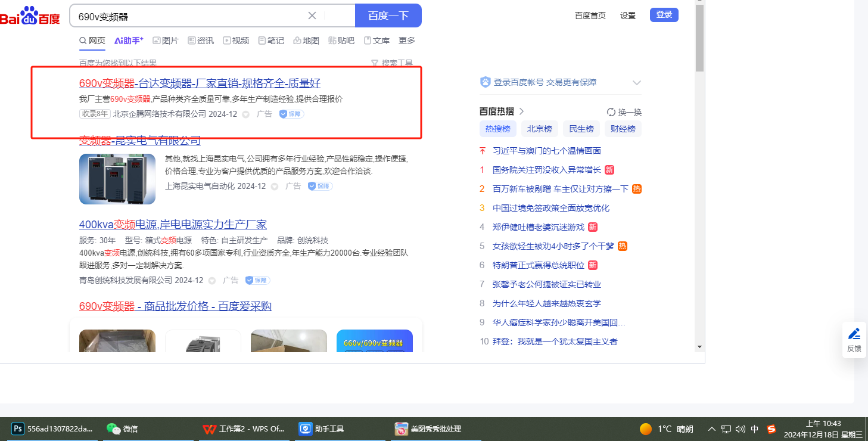
Task: Switch to the 文库 tab
Action: [377, 41]
